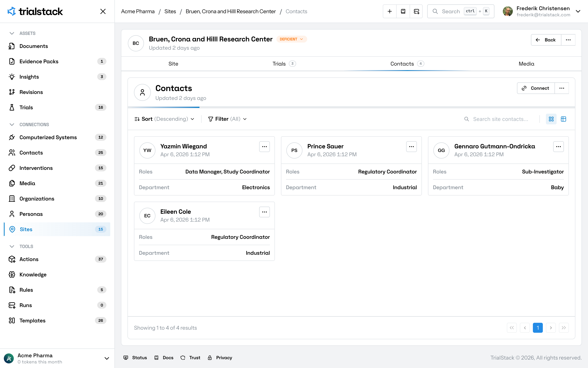Go to Insights in the sidebar
588x368 pixels.
(x=57, y=77)
